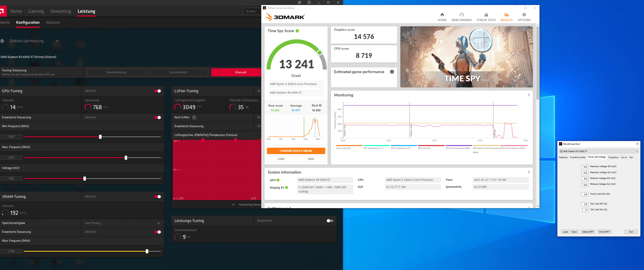
Task: Click the info icon beside Best score
Action: coord(320,105)
